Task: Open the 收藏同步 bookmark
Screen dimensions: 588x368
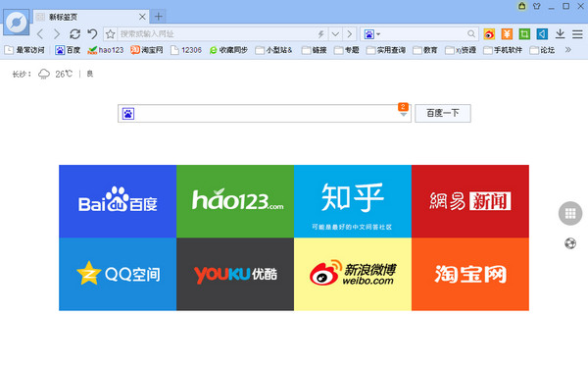Action: tap(228, 50)
